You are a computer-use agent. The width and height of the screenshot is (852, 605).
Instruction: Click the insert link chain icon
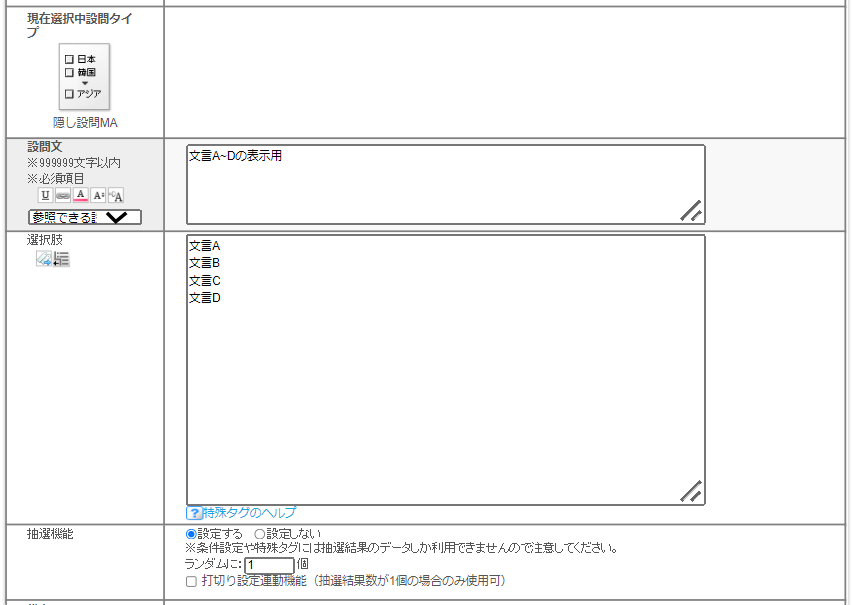[x=63, y=195]
